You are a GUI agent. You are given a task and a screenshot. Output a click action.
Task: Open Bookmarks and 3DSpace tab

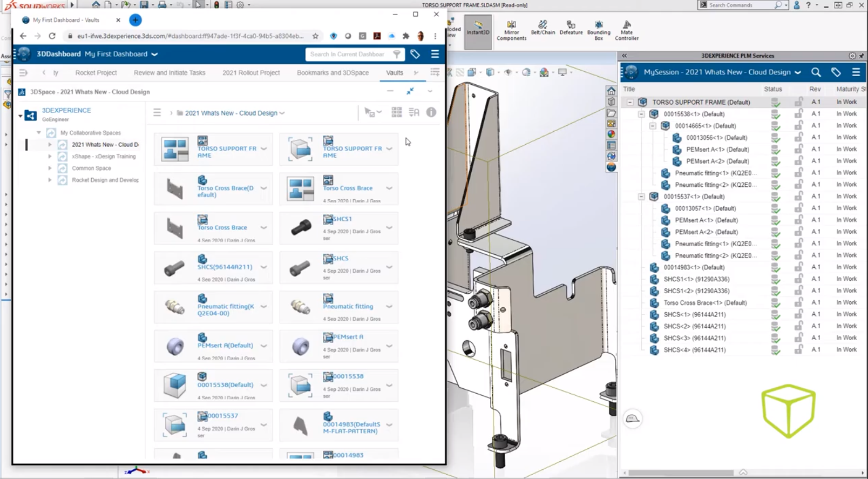333,72
